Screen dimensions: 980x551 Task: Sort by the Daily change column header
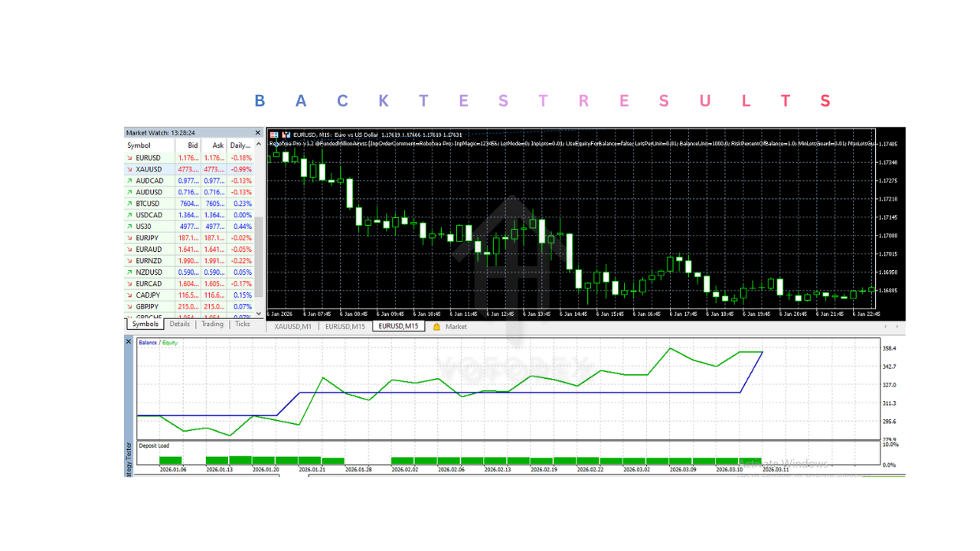pyautogui.click(x=240, y=145)
